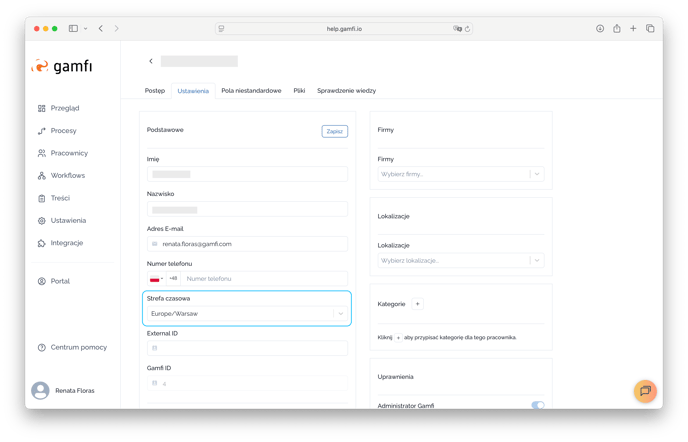Viewport: 688px width, 442px height.
Task: Open the phone country code flag selector
Action: click(x=156, y=278)
